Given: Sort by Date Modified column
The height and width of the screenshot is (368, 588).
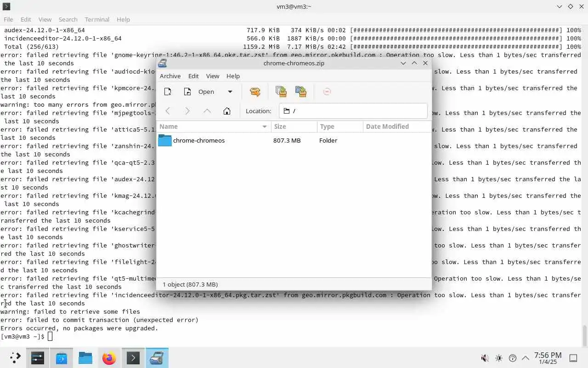Looking at the screenshot, I should [x=397, y=126].
